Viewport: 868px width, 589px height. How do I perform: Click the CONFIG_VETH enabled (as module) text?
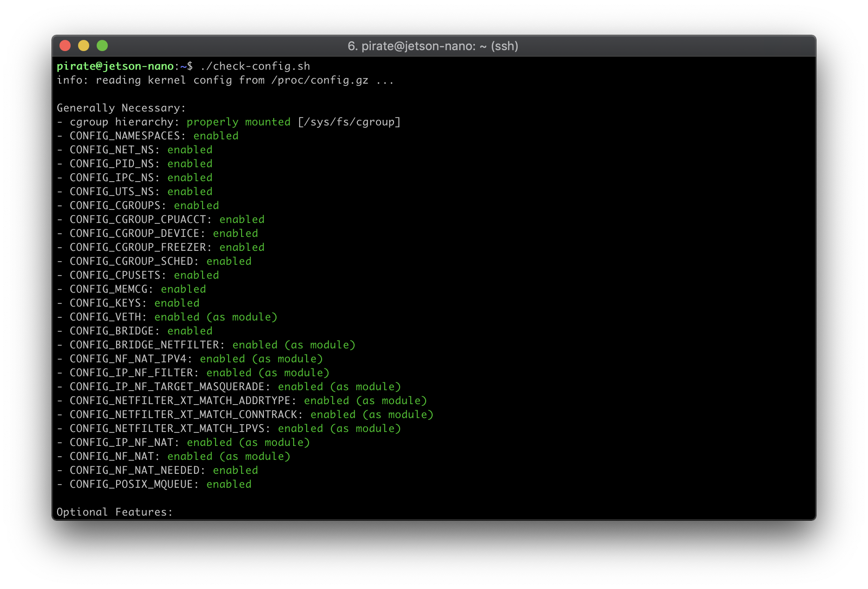[x=167, y=317]
